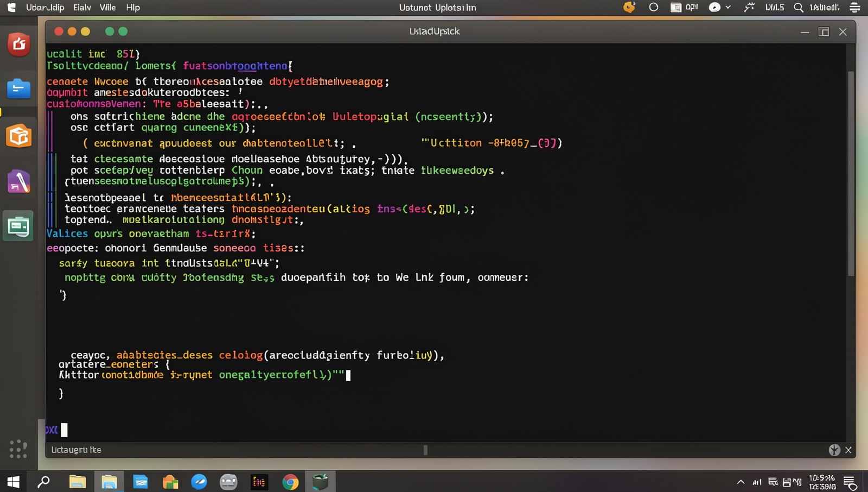The width and height of the screenshot is (868, 492).
Task: Open the green cube taskbar icon
Action: [x=320, y=482]
